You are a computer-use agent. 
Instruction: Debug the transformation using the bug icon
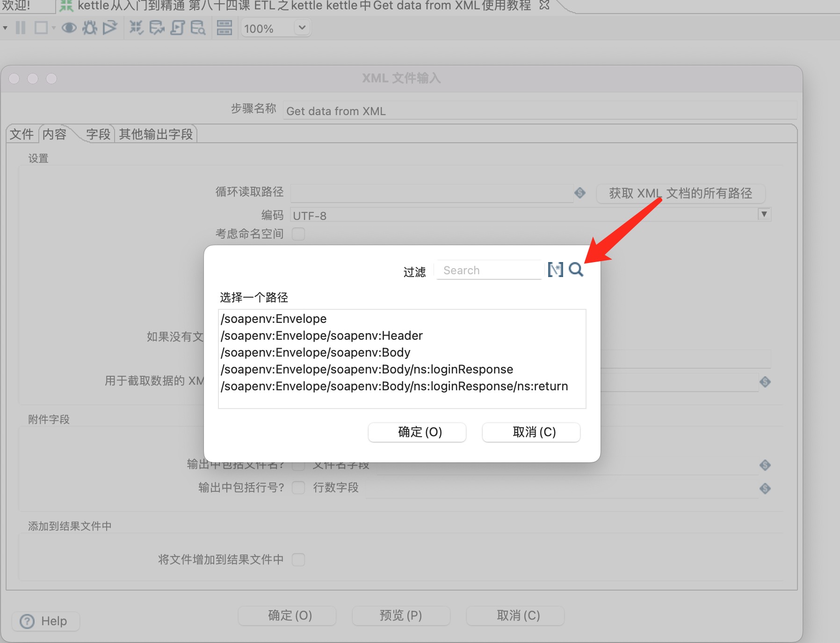pyautogui.click(x=90, y=28)
